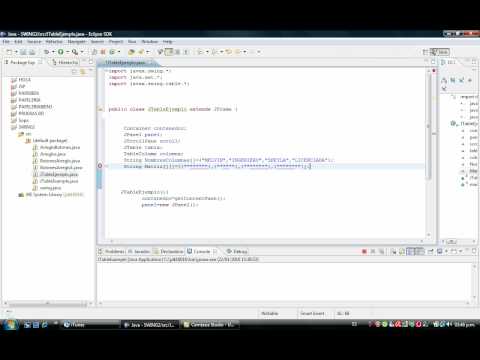480x360 pixels.
Task: Select the JTableEjemplo.java editor tab
Action: click(x=125, y=62)
